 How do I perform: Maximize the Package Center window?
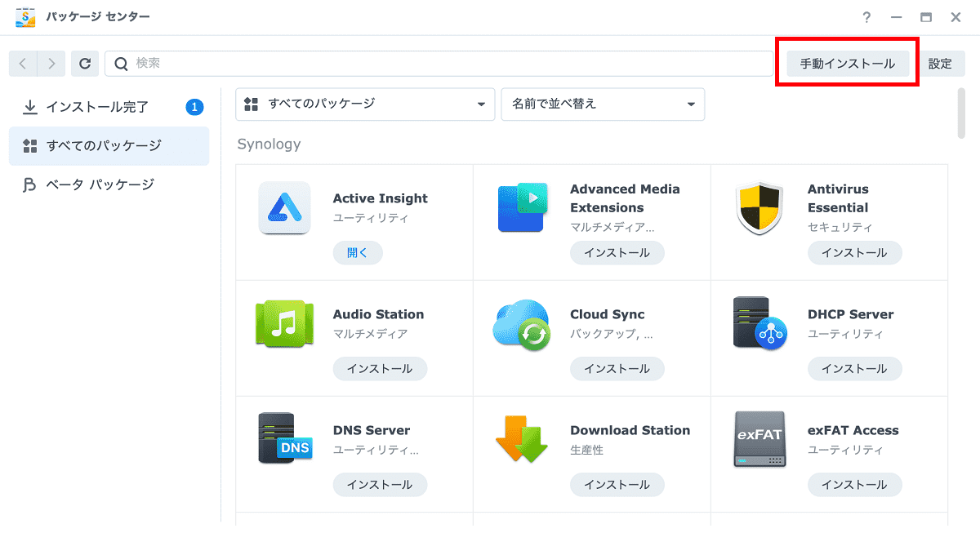(x=925, y=17)
